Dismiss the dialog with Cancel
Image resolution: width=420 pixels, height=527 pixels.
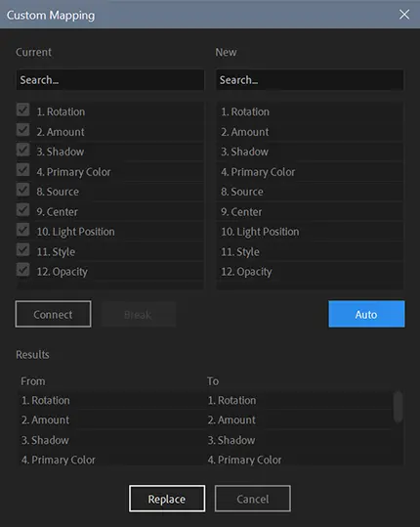click(253, 499)
